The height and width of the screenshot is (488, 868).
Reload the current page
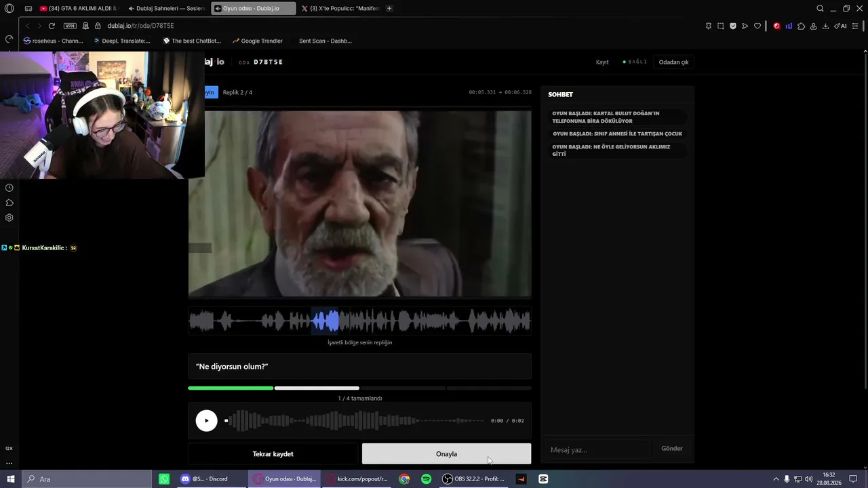point(52,26)
